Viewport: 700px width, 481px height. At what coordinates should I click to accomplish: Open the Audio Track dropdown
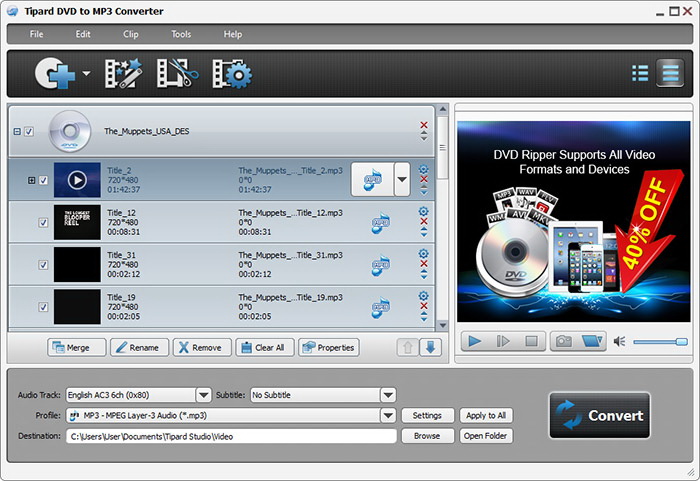pyautogui.click(x=204, y=395)
